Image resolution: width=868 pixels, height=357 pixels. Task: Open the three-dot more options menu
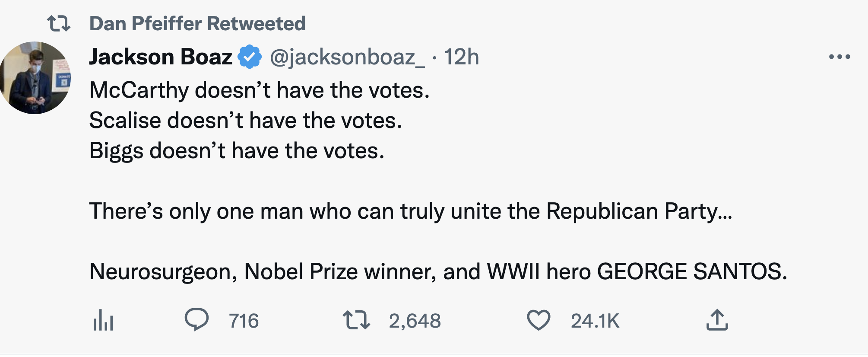tap(839, 57)
